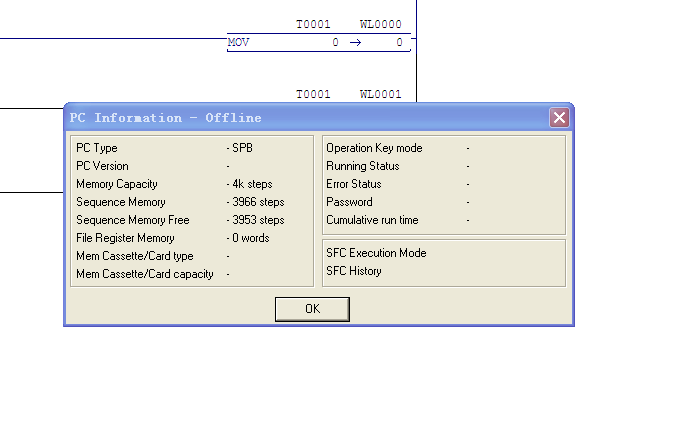696x423 pixels.
Task: Click the OK button
Action: point(312,309)
